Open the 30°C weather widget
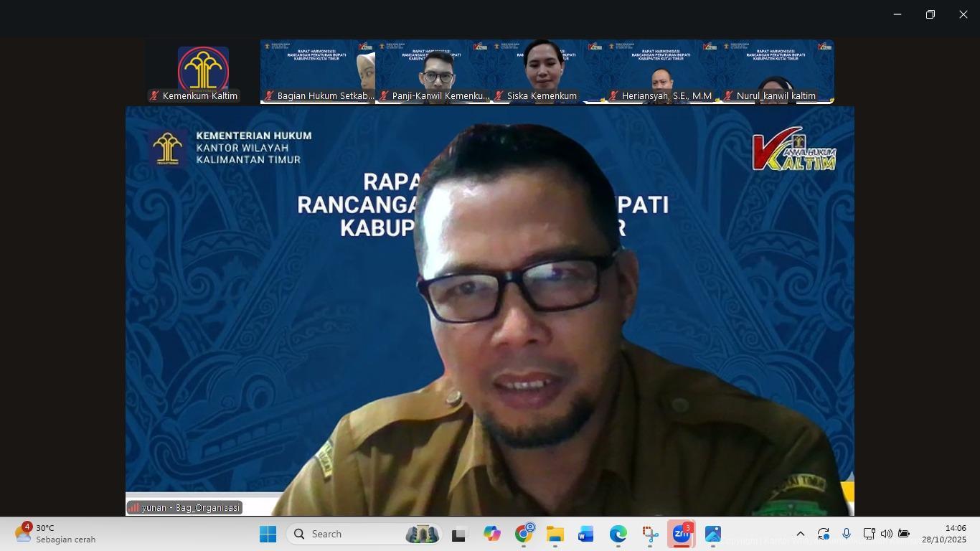Image resolution: width=980 pixels, height=551 pixels. 55,534
